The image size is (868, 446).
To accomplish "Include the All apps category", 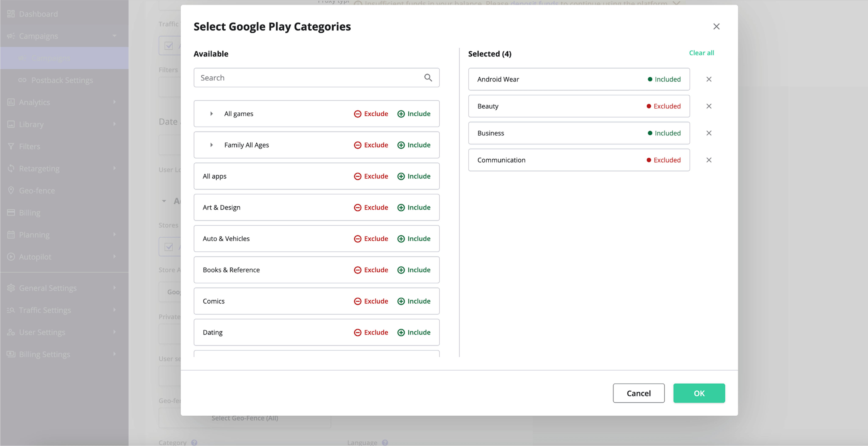I will [x=414, y=176].
